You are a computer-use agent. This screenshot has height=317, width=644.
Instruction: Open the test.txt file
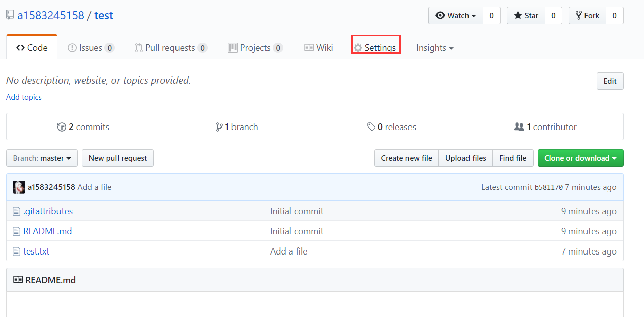click(x=36, y=251)
